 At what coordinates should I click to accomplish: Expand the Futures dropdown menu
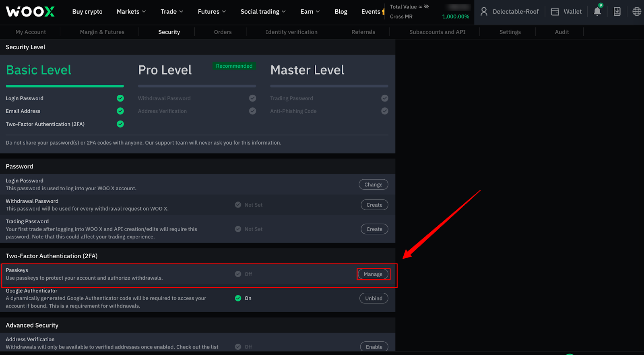tap(212, 12)
